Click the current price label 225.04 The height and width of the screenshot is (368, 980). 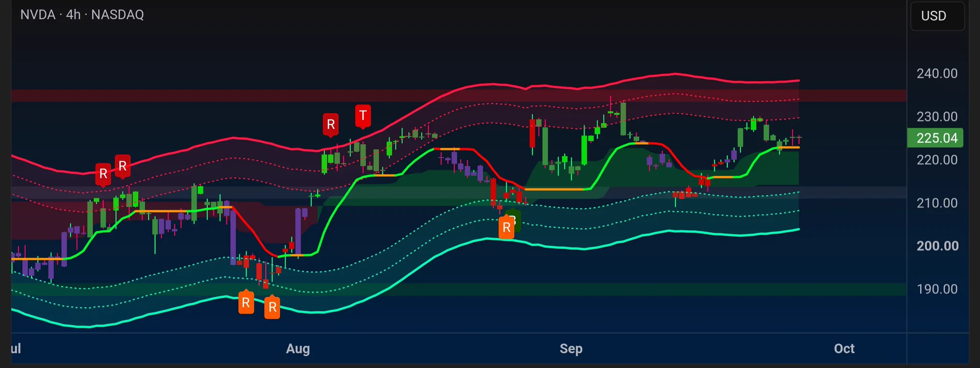tap(935, 138)
